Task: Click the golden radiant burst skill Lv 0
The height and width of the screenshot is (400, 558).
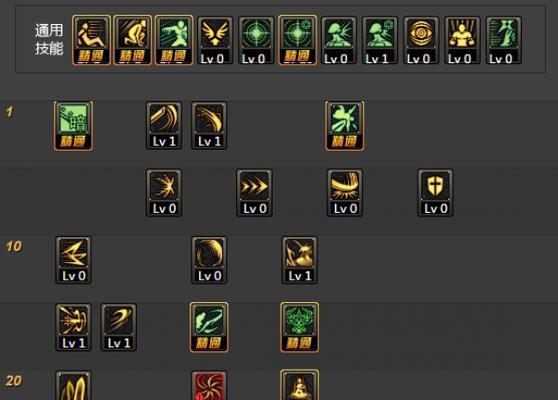Action: pos(164,193)
